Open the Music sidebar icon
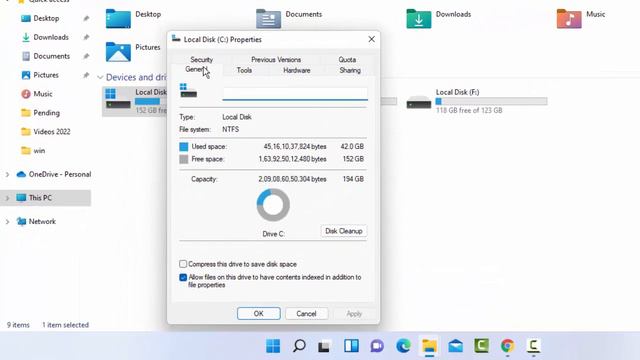 (26, 94)
